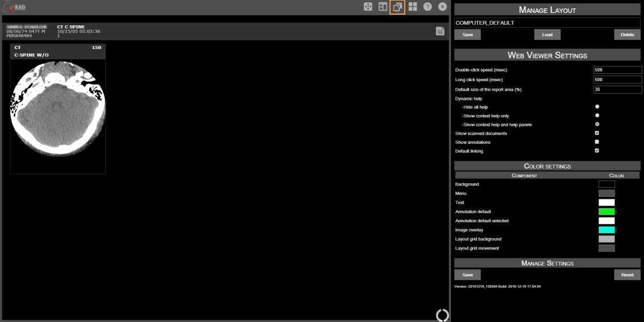The image size is (644, 322).
Task: Open the report document icon in study header
Action: point(440,32)
